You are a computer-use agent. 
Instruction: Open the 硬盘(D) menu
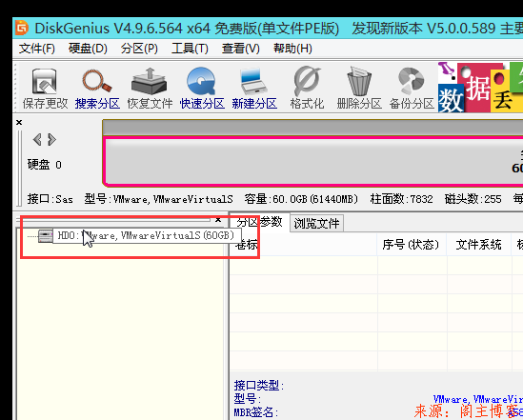88,49
